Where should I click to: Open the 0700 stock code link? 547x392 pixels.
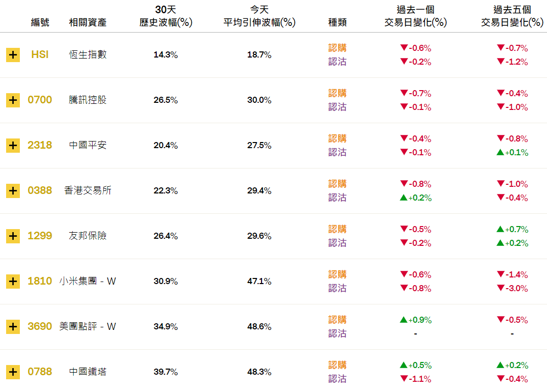pos(40,100)
